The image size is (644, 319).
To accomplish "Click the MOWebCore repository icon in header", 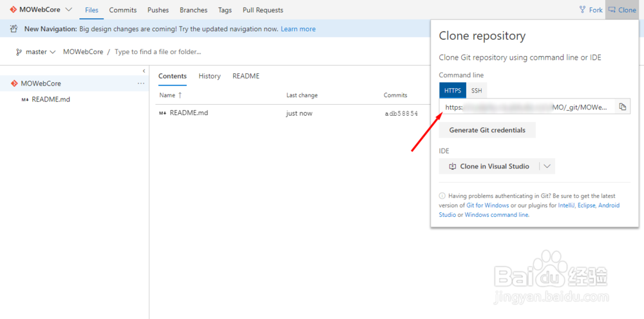I will coord(14,10).
